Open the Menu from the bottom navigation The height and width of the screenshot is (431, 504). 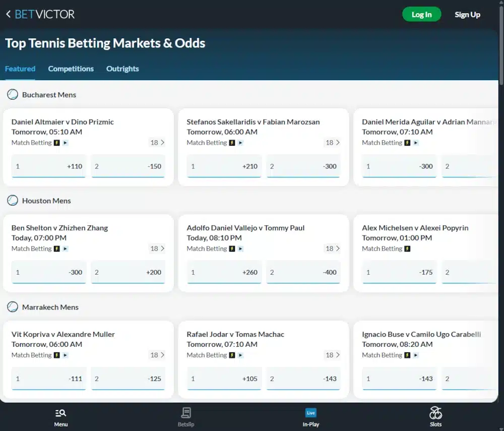tap(60, 417)
